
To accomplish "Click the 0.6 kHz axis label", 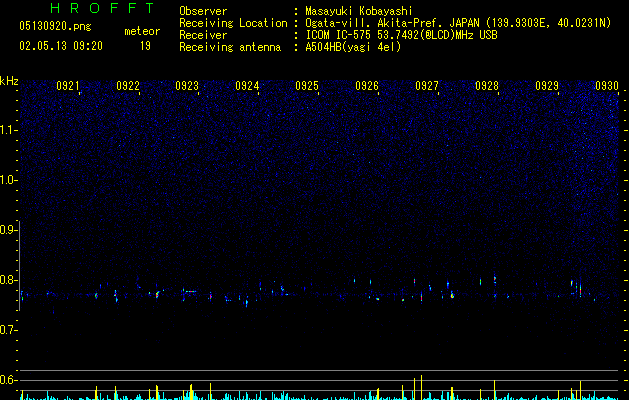I will [8, 380].
